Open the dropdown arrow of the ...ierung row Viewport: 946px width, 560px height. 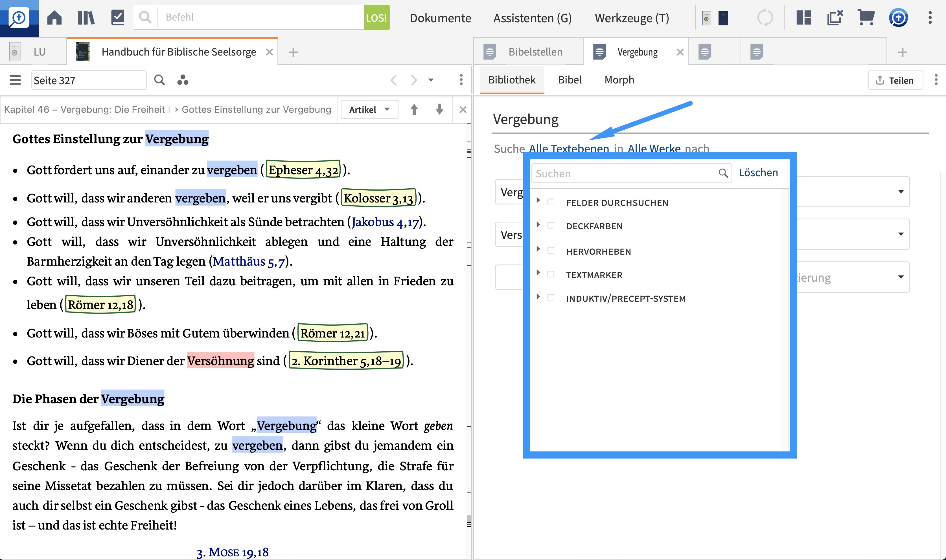tap(901, 277)
